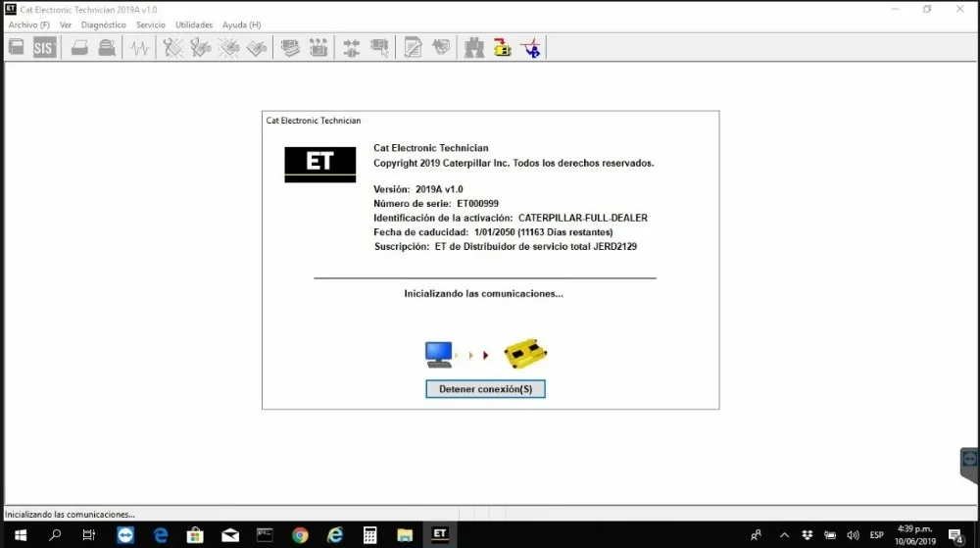Click the ET application taskbar button

click(440, 534)
